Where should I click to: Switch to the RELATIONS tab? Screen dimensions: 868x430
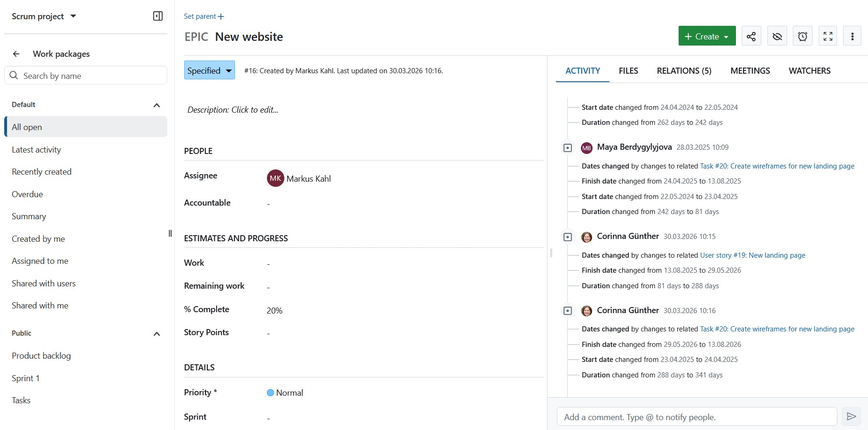pos(684,70)
